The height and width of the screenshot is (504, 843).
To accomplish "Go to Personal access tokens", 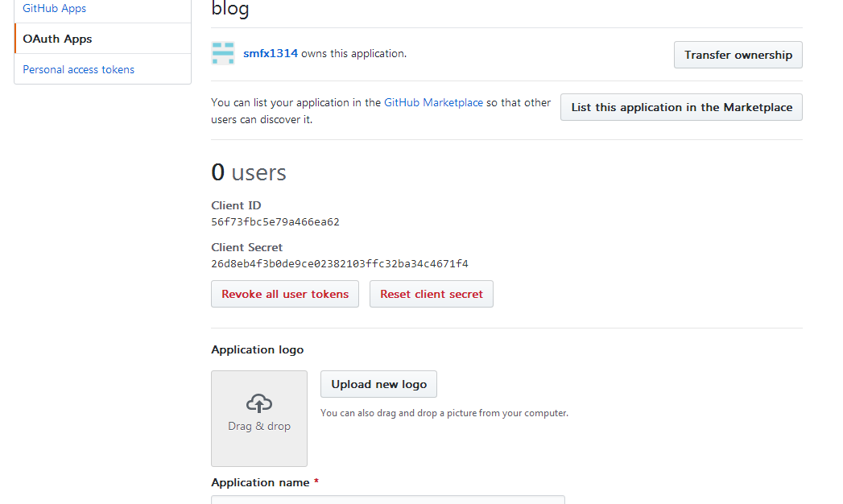I will [x=78, y=69].
